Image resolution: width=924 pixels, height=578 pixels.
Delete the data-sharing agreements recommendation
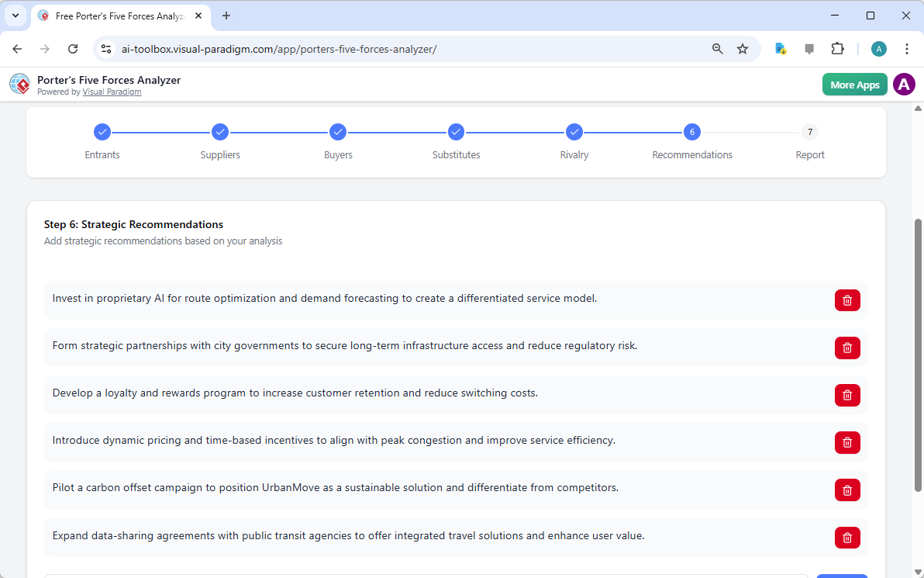tap(847, 537)
